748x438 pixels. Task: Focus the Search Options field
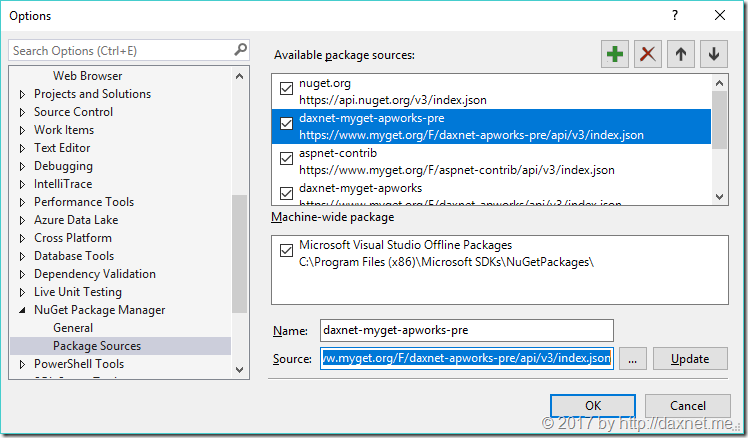pos(122,50)
